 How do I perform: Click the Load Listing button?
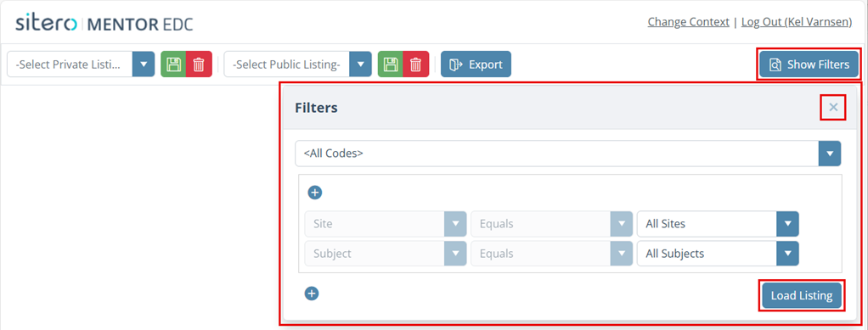coord(802,296)
